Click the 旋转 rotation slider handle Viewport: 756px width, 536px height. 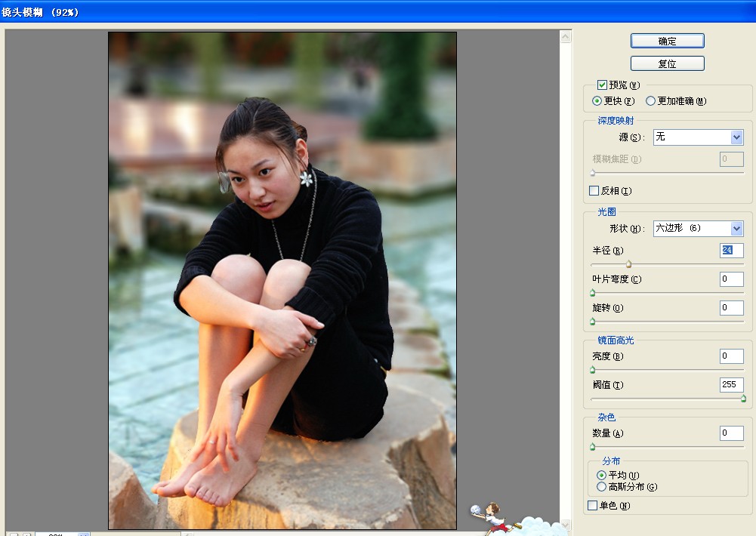coord(593,322)
